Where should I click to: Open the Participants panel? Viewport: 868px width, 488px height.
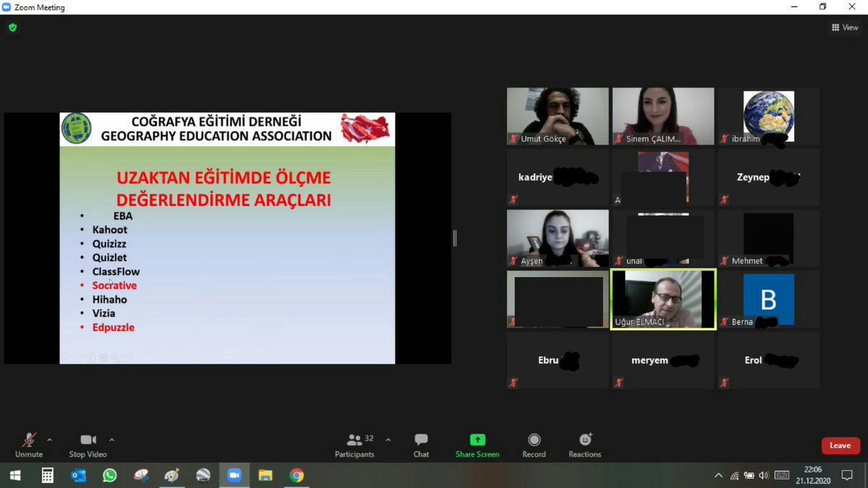(x=354, y=445)
